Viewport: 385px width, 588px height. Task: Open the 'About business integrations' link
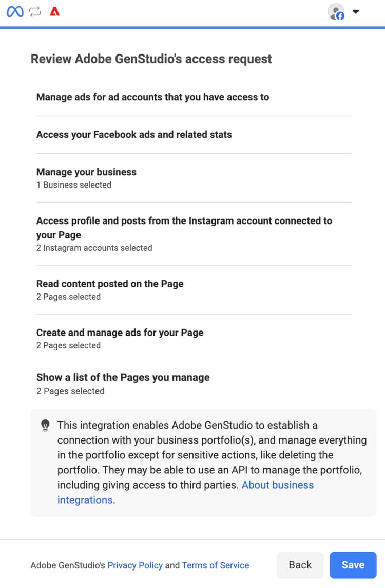click(277, 485)
